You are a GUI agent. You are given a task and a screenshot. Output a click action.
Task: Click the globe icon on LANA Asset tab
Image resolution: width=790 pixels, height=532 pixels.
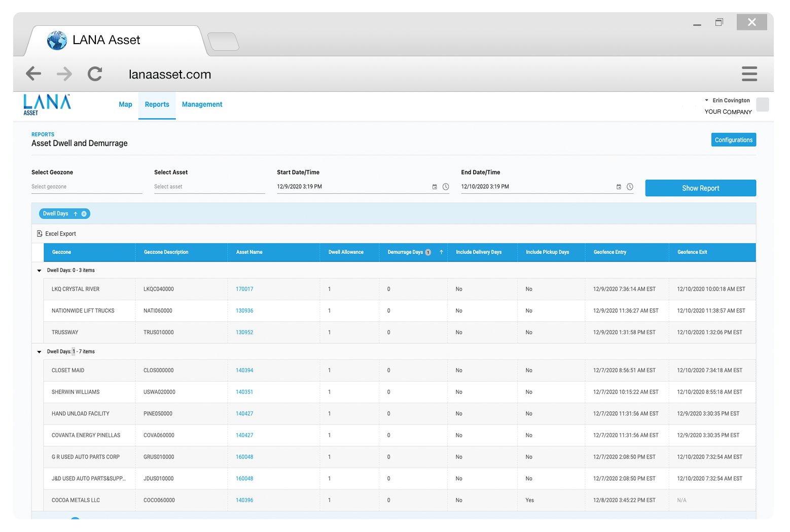click(x=57, y=40)
